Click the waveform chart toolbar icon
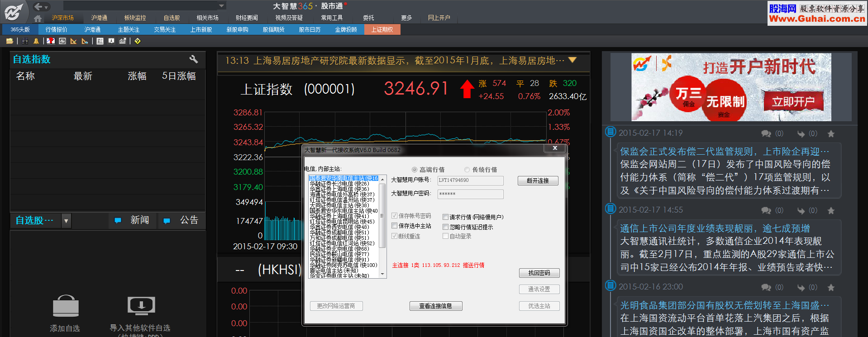The height and width of the screenshot is (337, 868). [x=62, y=41]
